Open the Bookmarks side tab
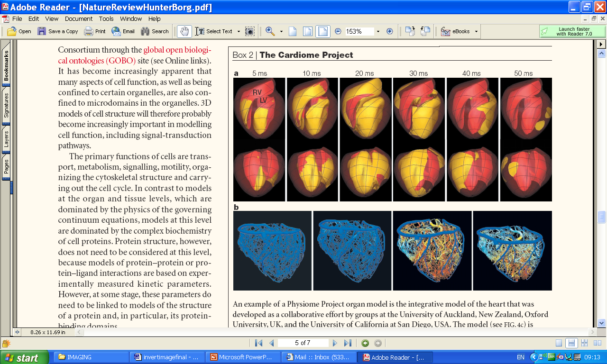 [6, 65]
